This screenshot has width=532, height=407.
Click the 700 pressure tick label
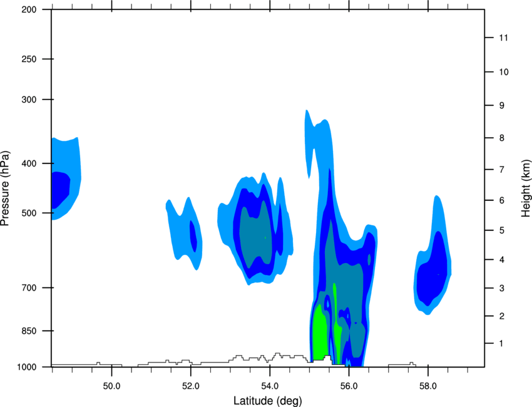pyautogui.click(x=29, y=288)
